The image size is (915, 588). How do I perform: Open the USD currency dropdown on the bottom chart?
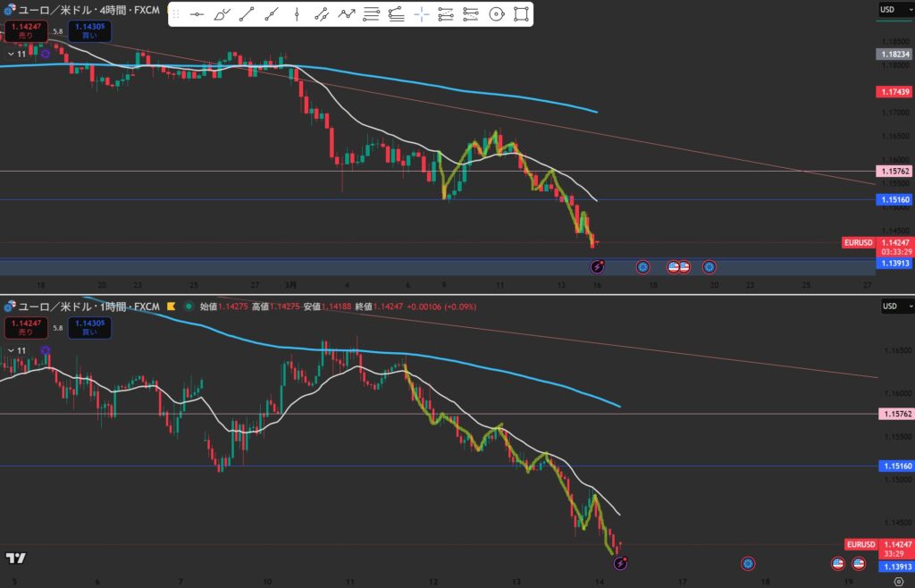(x=887, y=307)
